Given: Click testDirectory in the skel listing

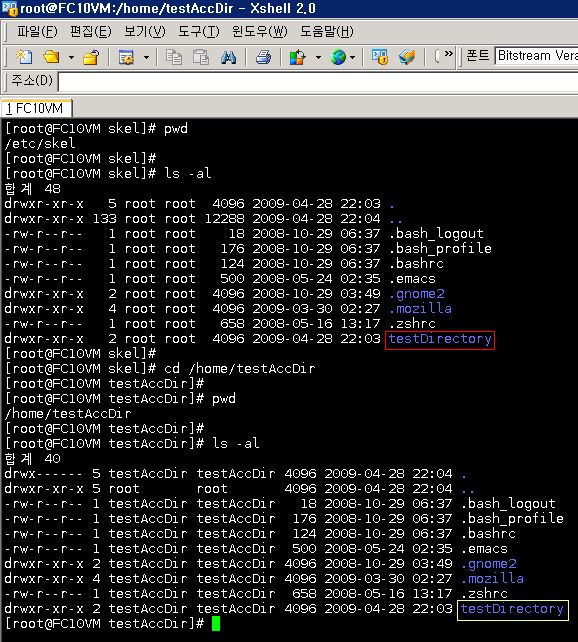Looking at the screenshot, I should click(x=440, y=339).
